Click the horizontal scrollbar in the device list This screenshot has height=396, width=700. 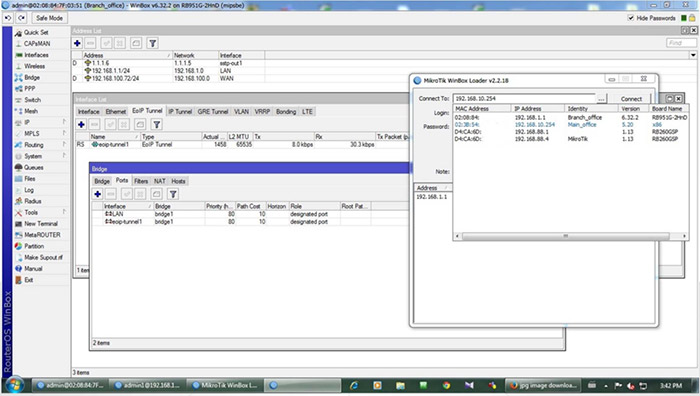(566, 236)
